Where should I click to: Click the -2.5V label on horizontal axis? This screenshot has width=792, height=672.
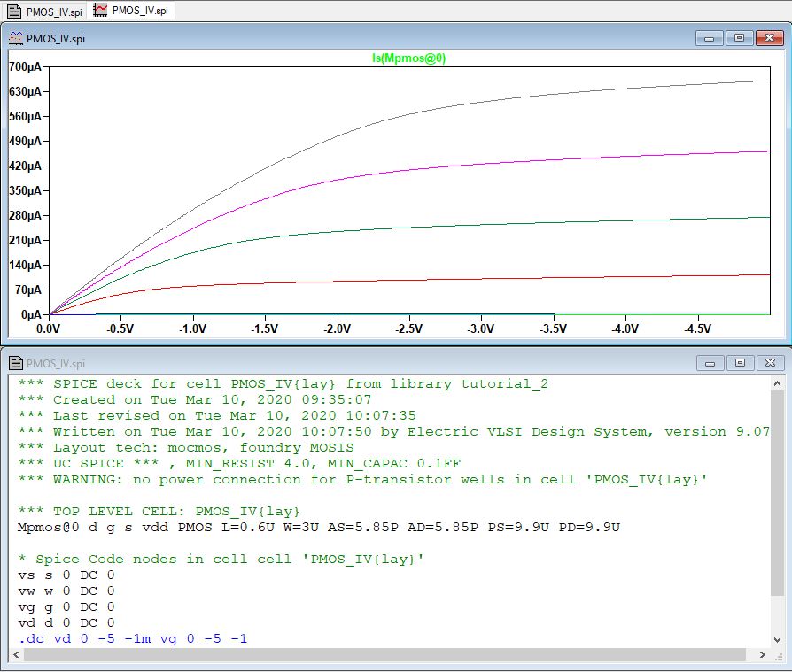pyautogui.click(x=408, y=328)
